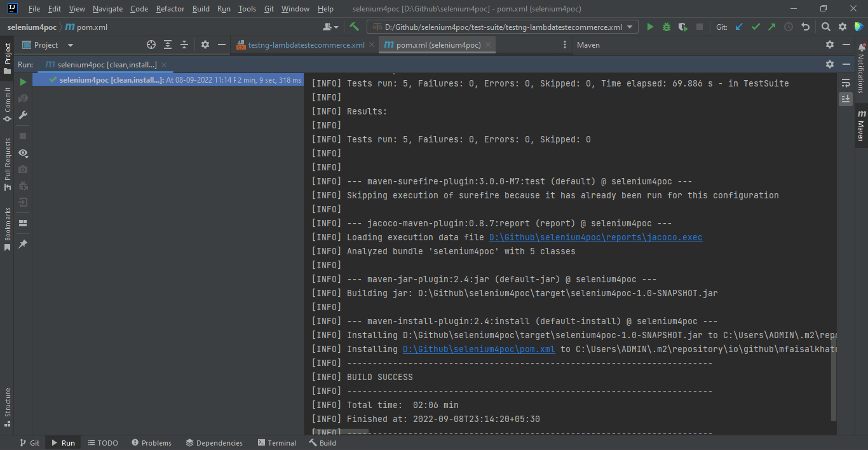The width and height of the screenshot is (868, 450).
Task: Rerun the Maven build from the Run panel
Action: coord(22,81)
